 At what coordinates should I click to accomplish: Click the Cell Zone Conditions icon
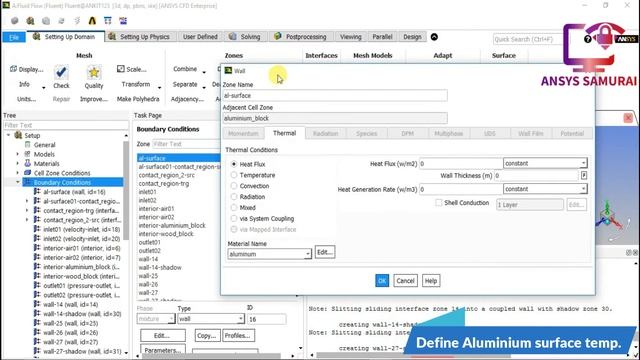click(x=27, y=173)
